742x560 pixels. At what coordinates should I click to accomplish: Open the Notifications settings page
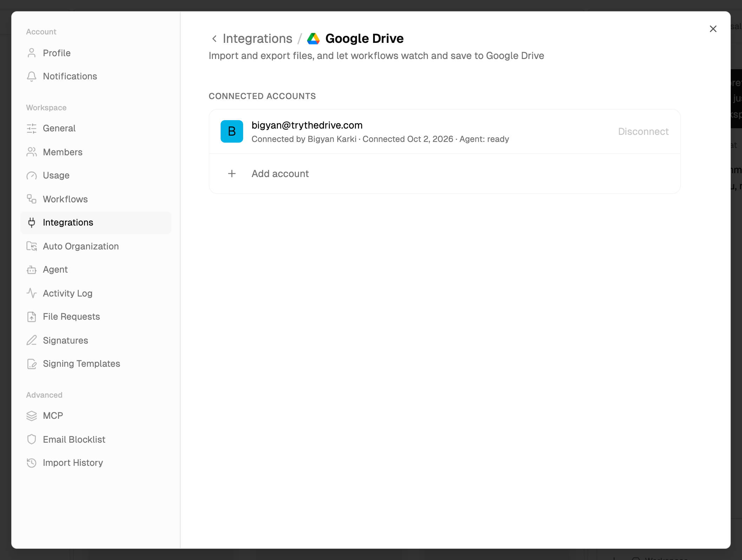96,76
